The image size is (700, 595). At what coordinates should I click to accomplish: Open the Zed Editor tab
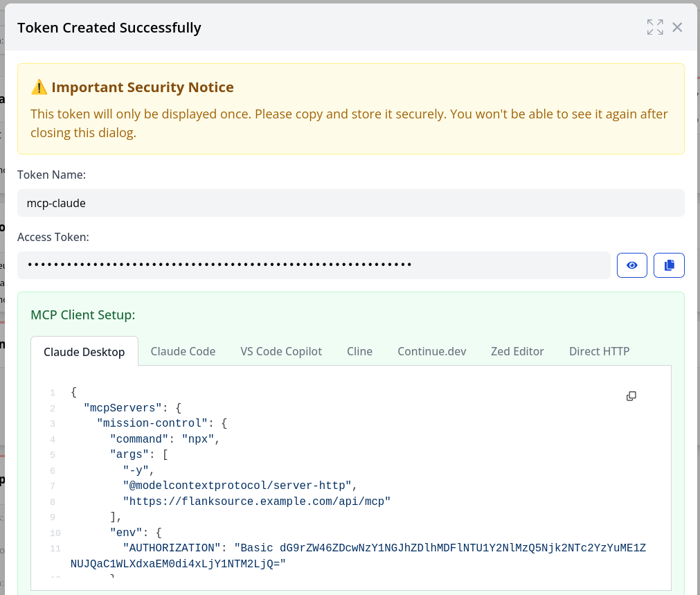click(517, 351)
